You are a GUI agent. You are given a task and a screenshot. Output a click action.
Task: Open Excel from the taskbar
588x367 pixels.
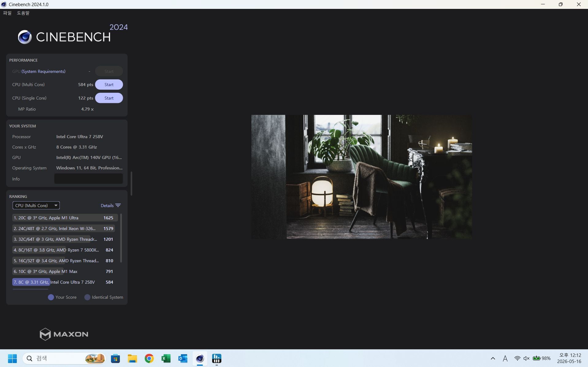pyautogui.click(x=166, y=358)
